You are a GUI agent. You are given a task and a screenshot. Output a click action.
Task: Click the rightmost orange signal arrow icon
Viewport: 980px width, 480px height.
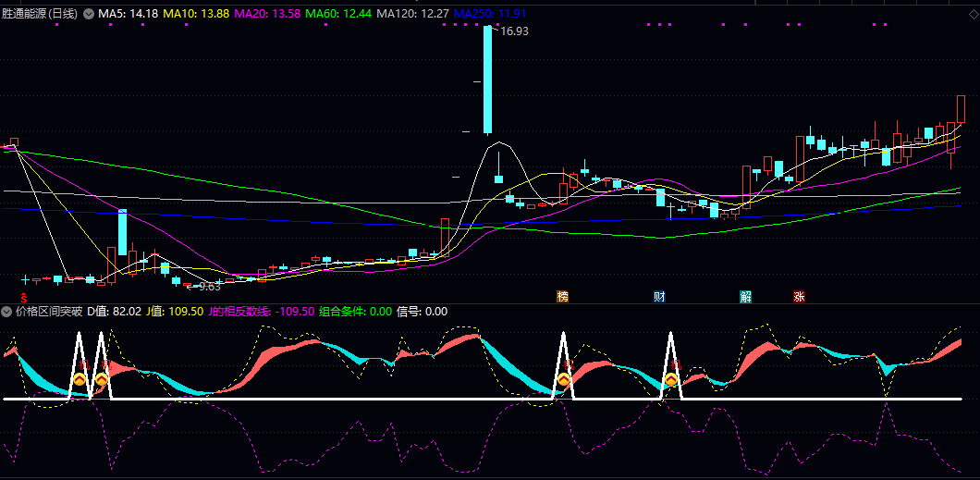671,379
